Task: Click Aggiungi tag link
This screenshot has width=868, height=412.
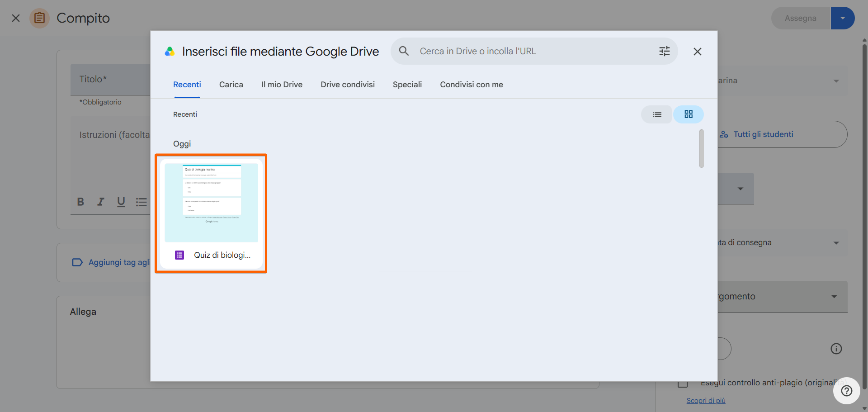Action: point(119,262)
